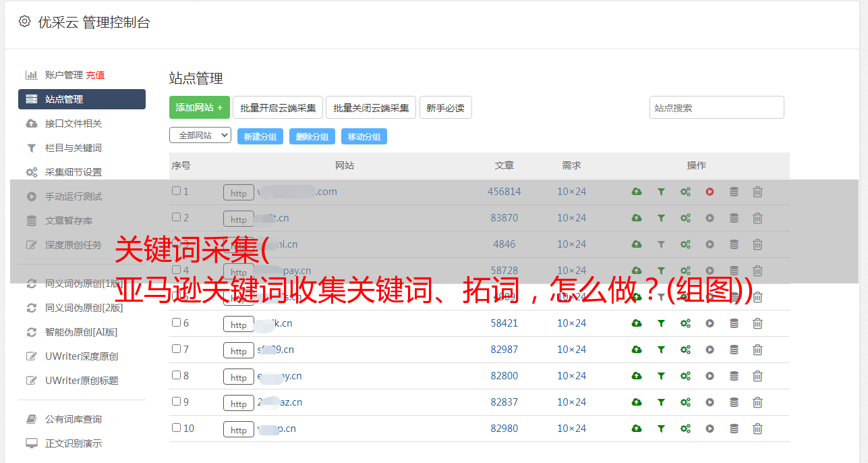This screenshot has height=463, width=868.
Task: Open 正文识别演示 sidebar item
Action: [74, 443]
